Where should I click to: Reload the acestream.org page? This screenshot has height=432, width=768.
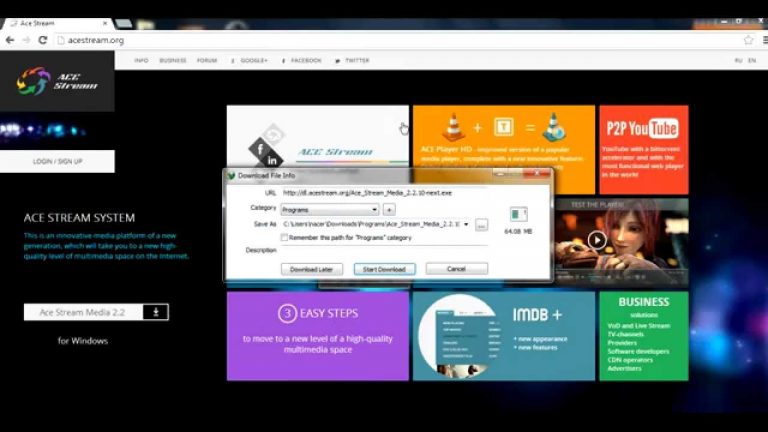pyautogui.click(x=43, y=40)
